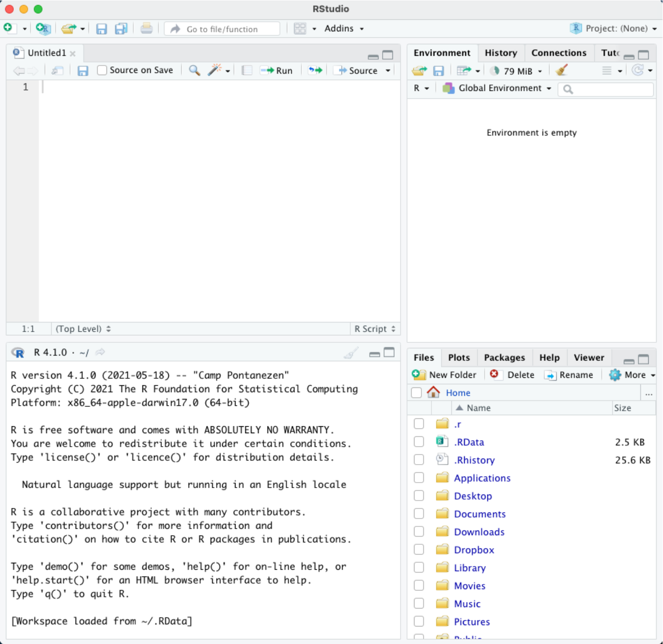663x644 pixels.
Task: Open the code search magnifier in editor toolbar
Action: coord(194,71)
